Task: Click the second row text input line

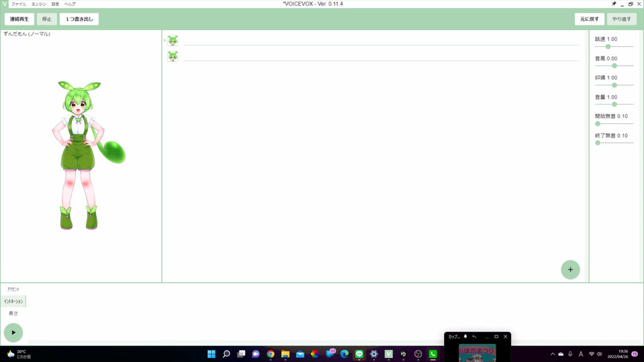Action: coord(381,56)
